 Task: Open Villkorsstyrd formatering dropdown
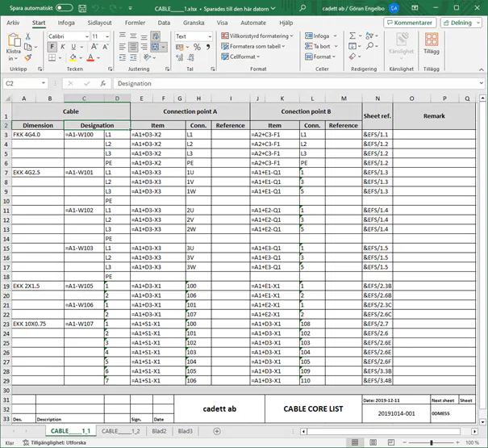(256, 36)
